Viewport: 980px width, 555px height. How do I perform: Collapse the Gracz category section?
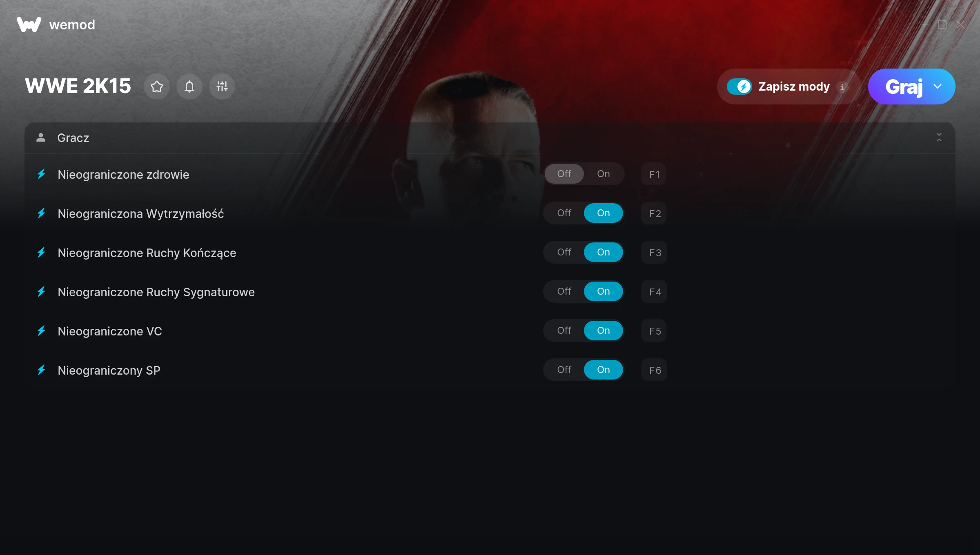[x=939, y=138]
